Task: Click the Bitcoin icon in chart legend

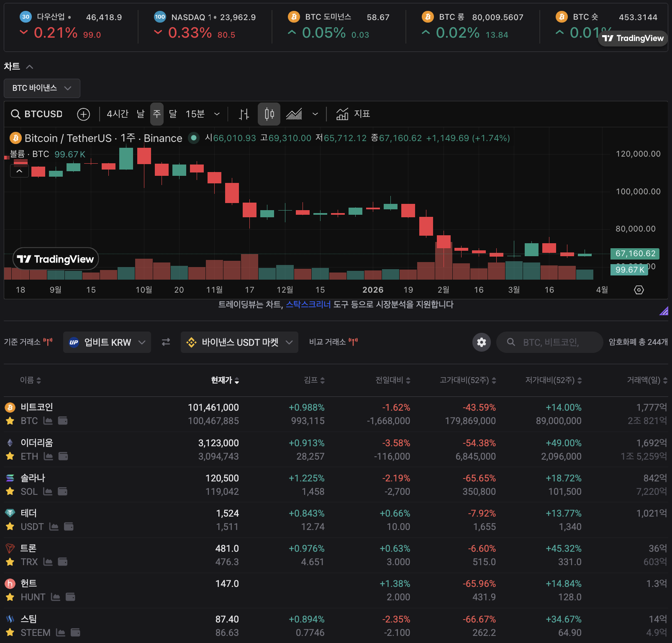Action: coord(15,138)
